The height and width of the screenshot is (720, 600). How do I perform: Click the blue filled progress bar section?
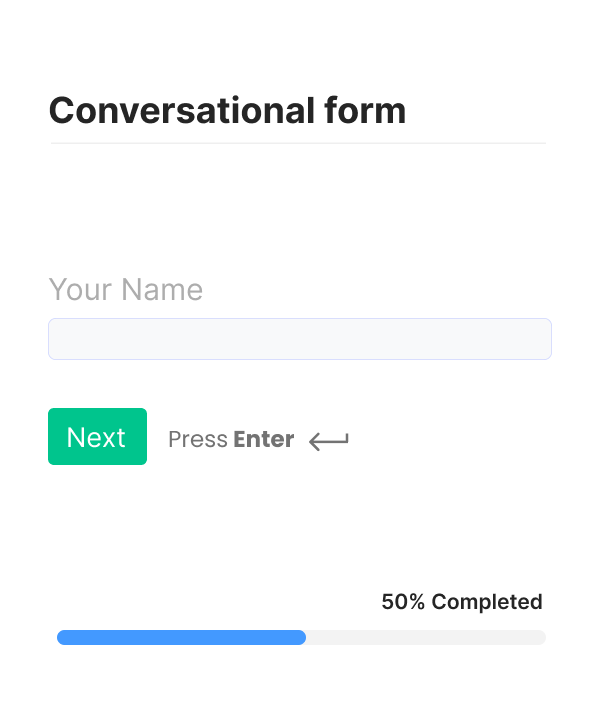pyautogui.click(x=180, y=637)
